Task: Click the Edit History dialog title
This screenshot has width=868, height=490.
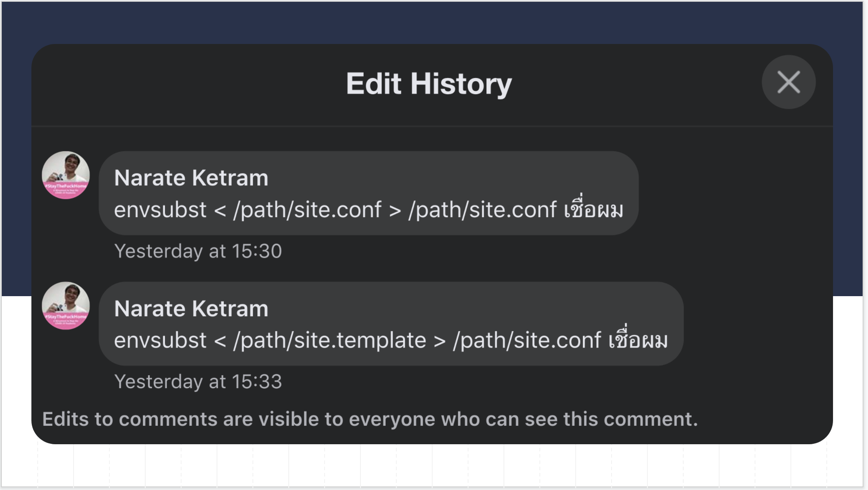Action: [429, 83]
